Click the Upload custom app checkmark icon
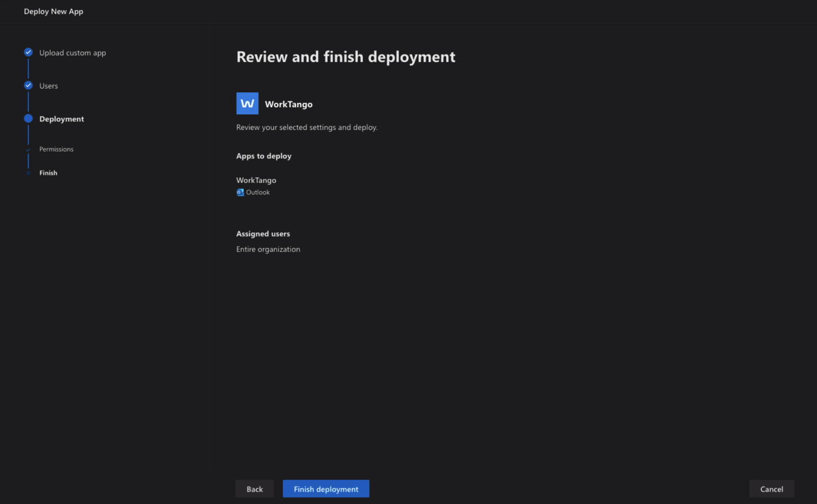This screenshot has width=817, height=504. (28, 52)
